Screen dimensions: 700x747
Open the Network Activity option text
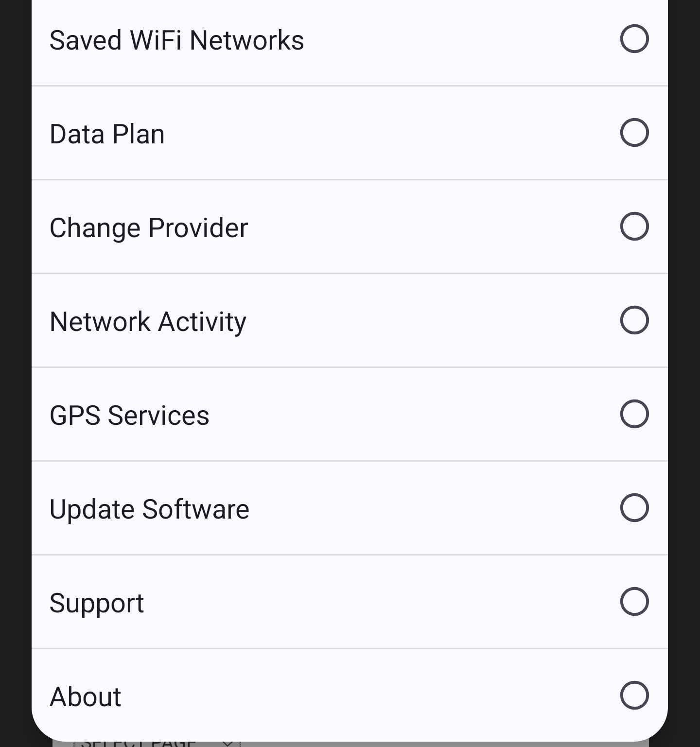(x=148, y=322)
